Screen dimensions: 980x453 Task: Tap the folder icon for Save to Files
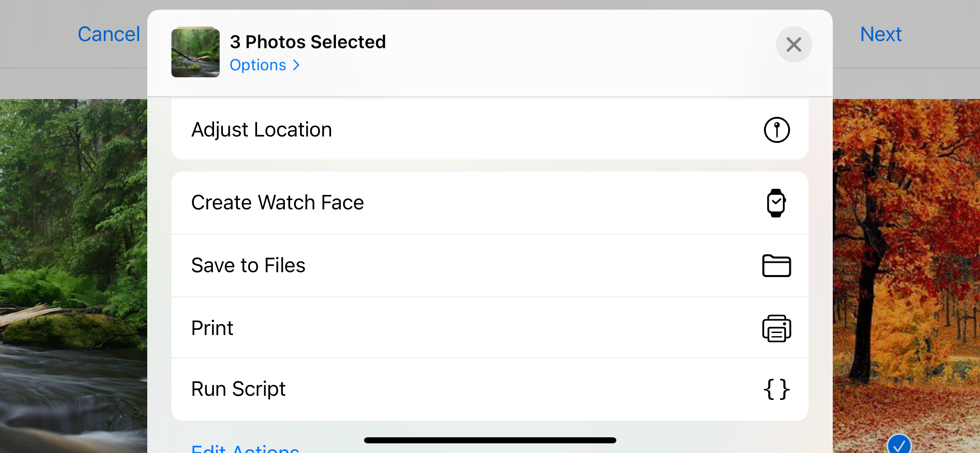click(x=776, y=266)
